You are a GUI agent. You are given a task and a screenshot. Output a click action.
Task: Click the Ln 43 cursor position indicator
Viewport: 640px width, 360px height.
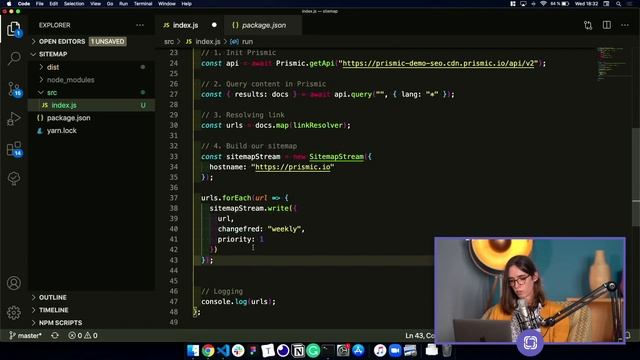420,336
